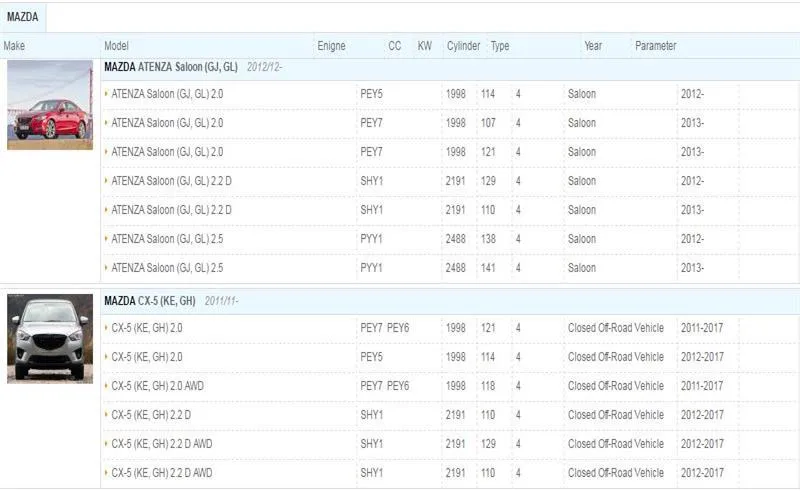Click arrow bullet beside ATENZA 2.5 141 KW row
This screenshot has height=491, width=800.
106,267
